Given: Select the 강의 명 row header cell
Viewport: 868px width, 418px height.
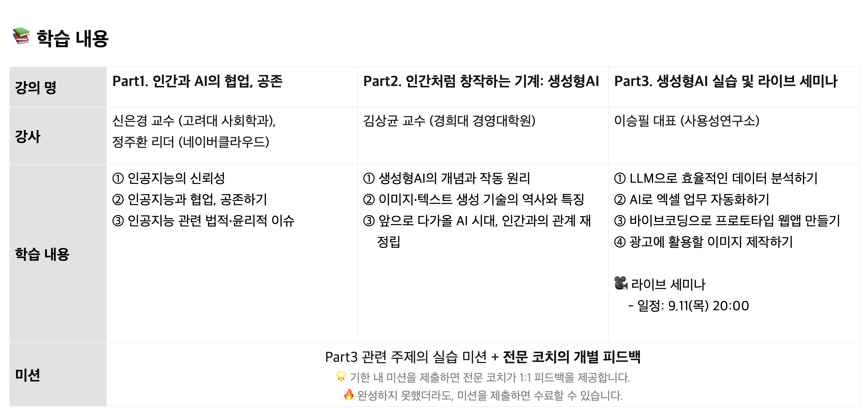Looking at the screenshot, I should (x=58, y=87).
